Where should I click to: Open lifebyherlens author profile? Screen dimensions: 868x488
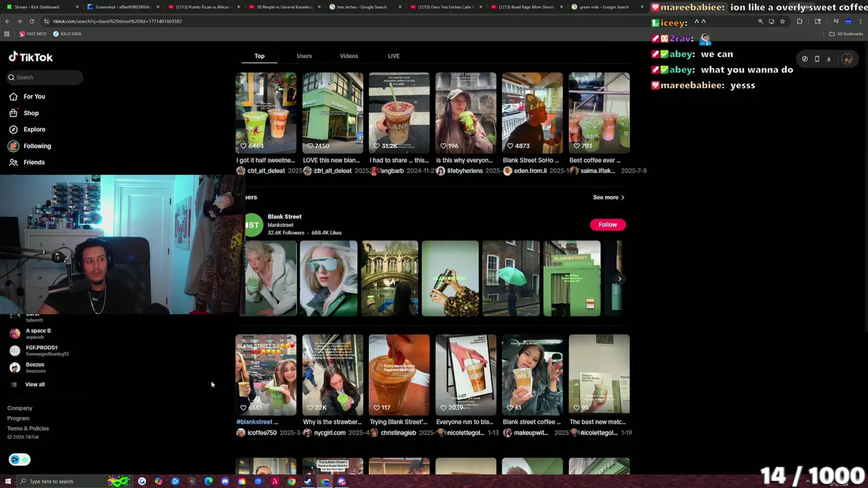[465, 171]
